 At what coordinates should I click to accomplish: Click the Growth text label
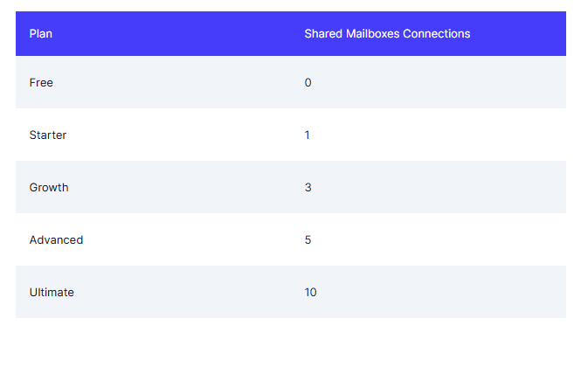[x=49, y=188]
